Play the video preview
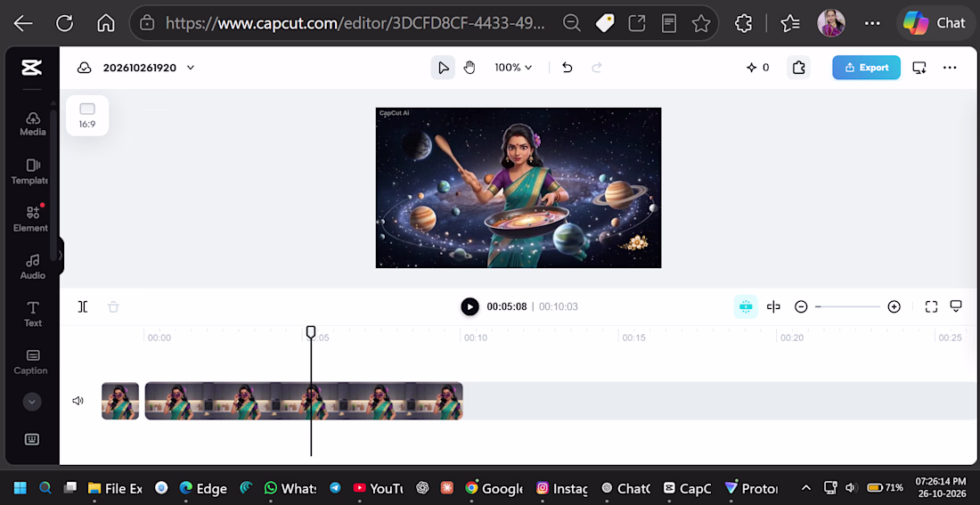 click(470, 307)
